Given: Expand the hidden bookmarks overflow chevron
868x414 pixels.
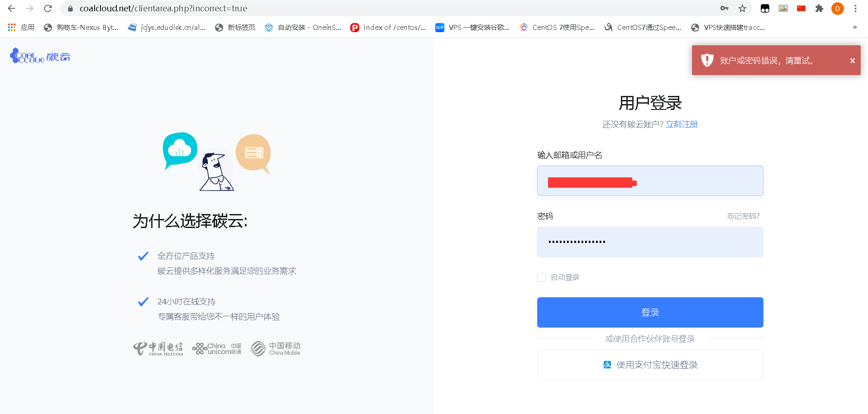Looking at the screenshot, I should (x=854, y=28).
